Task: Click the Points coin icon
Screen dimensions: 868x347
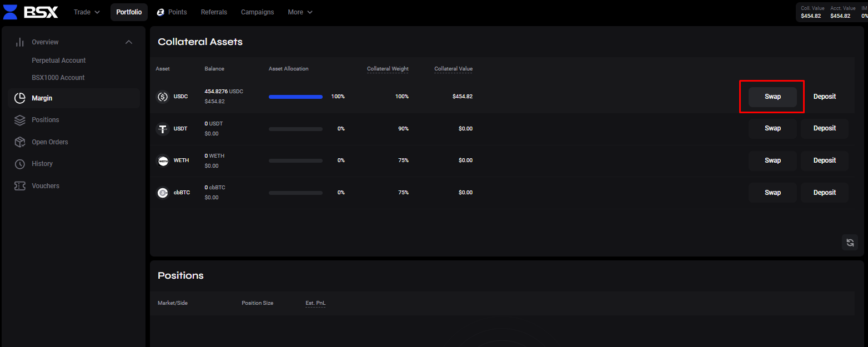Action: (x=160, y=12)
